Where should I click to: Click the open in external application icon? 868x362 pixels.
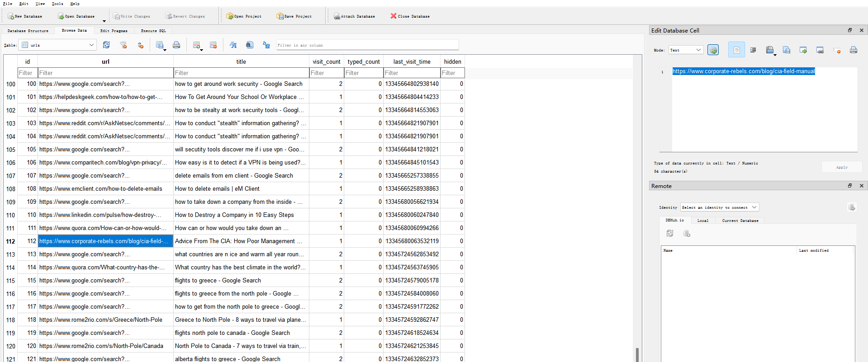pyautogui.click(x=803, y=50)
